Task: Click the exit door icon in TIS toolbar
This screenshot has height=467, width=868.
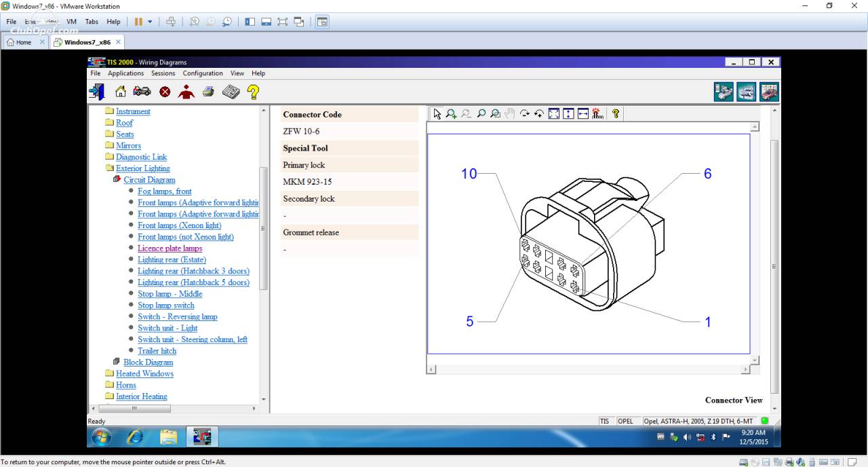Action: click(97, 92)
